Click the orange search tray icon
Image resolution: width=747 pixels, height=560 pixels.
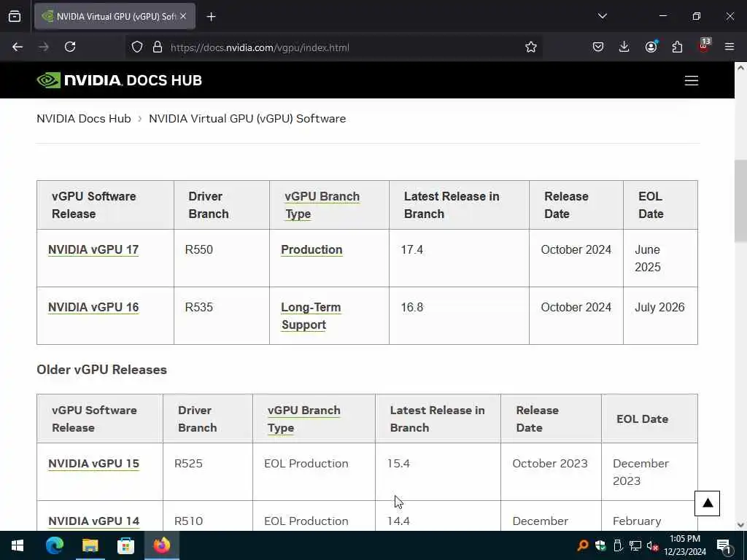pos(582,545)
